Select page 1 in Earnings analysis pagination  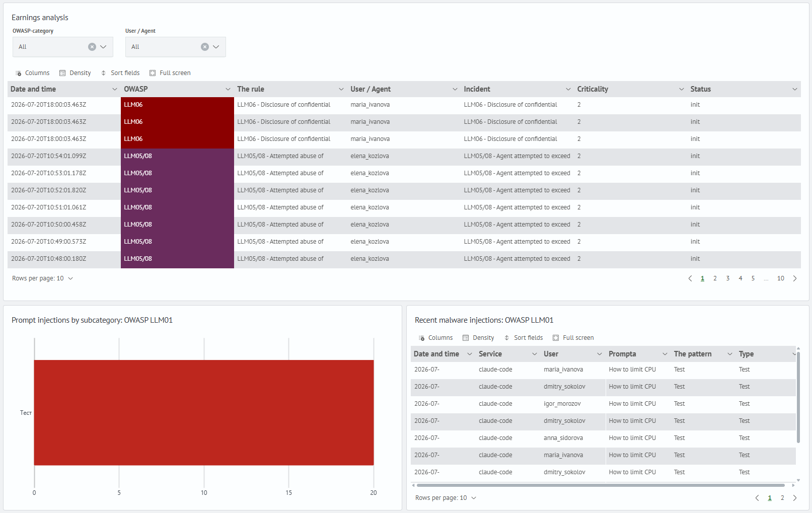coord(702,278)
